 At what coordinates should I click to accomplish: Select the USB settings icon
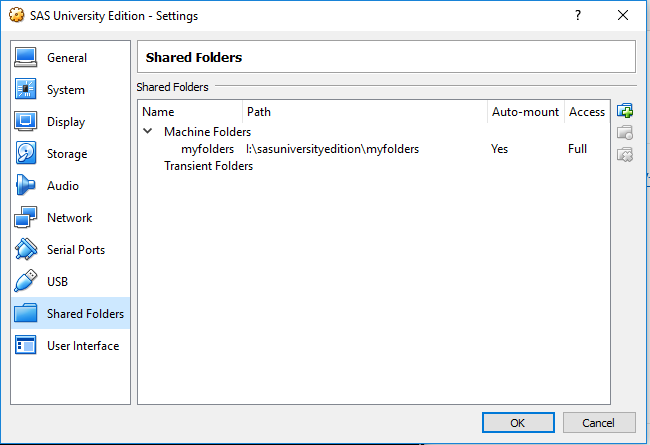tap(27, 282)
